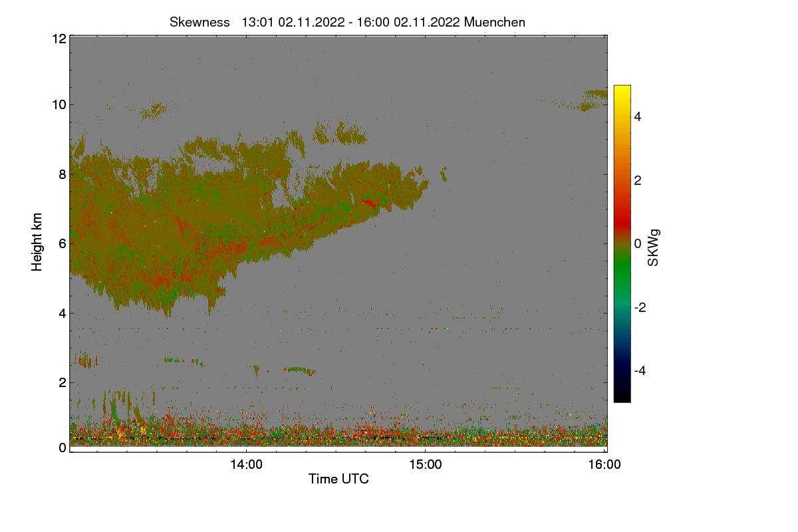The height and width of the screenshot is (532, 798).
Task: Click the height tick label 12
Action: point(59,39)
